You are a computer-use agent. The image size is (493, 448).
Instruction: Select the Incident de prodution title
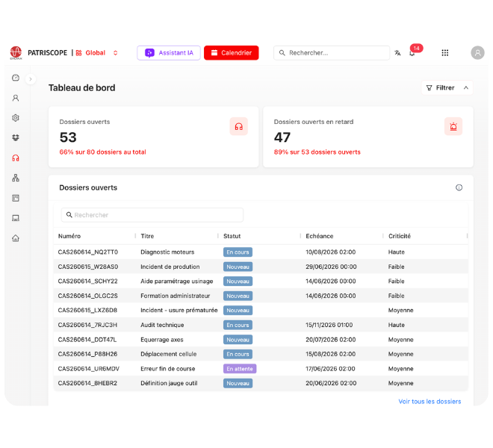(170, 267)
